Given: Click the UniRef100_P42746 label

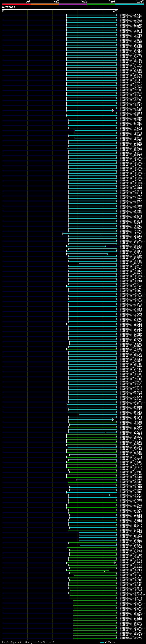Looking at the screenshot, I should point(131,128).
